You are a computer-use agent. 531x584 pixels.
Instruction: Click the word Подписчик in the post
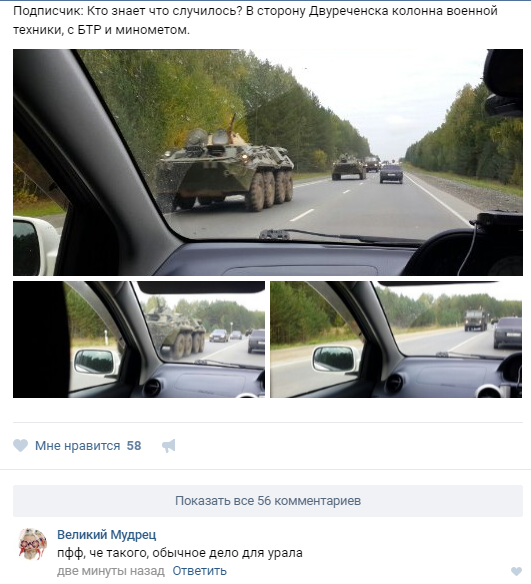click(x=48, y=11)
